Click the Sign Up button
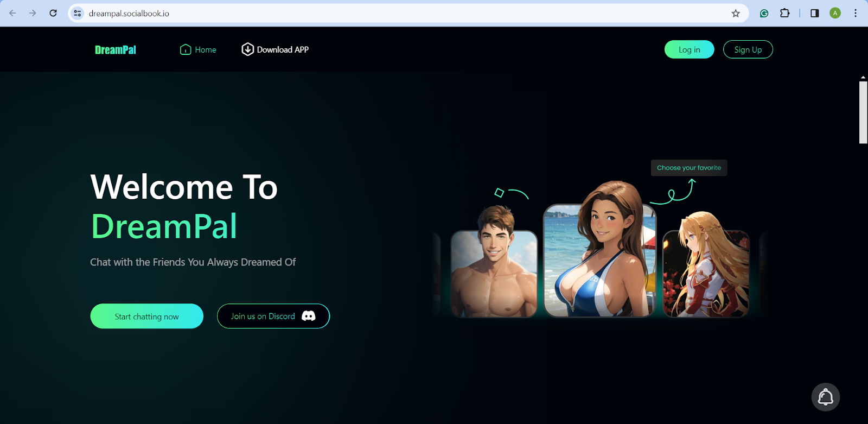The height and width of the screenshot is (424, 868). click(x=748, y=49)
